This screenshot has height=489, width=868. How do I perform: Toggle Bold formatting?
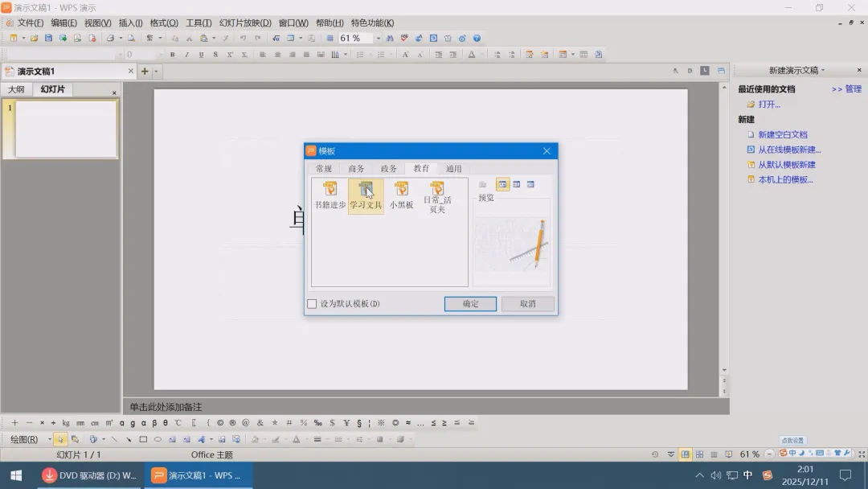172,54
